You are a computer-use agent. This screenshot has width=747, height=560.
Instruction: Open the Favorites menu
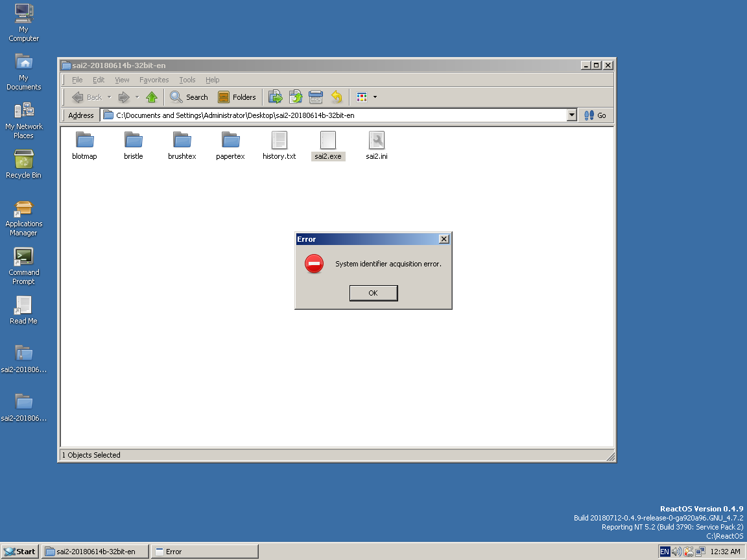pos(154,80)
